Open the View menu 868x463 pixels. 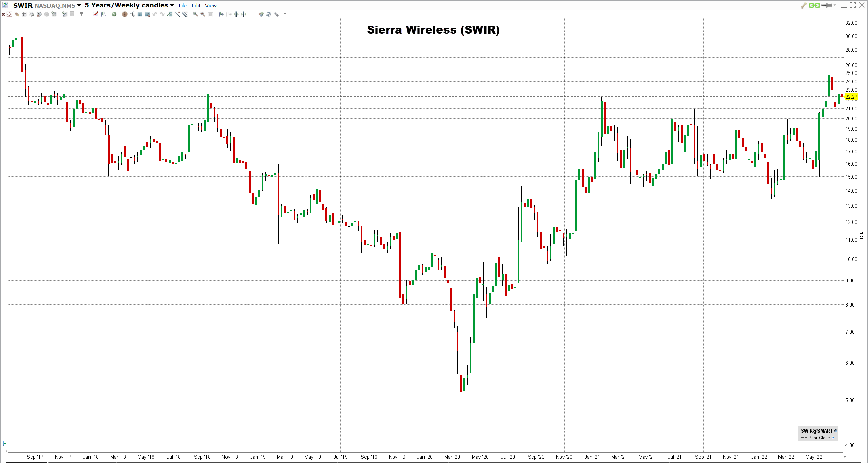(x=211, y=5)
